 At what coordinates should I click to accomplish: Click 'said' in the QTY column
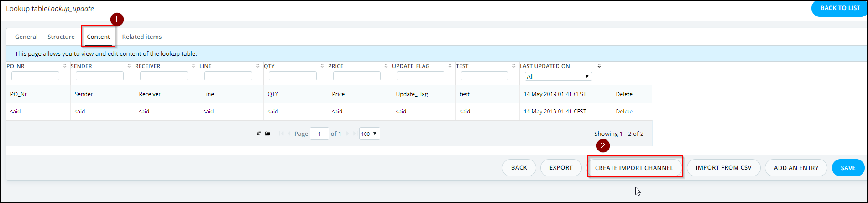point(273,112)
